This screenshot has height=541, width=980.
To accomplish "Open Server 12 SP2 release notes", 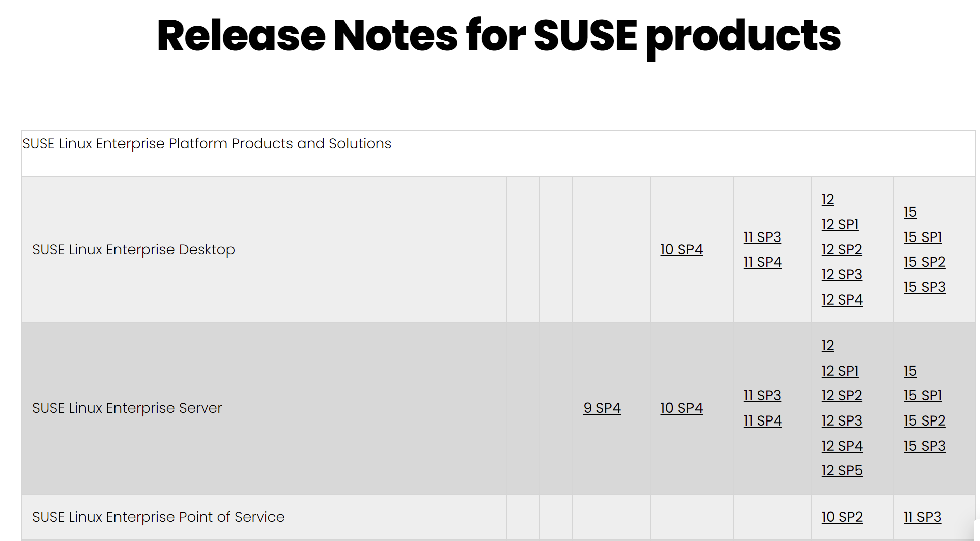I will coord(841,395).
